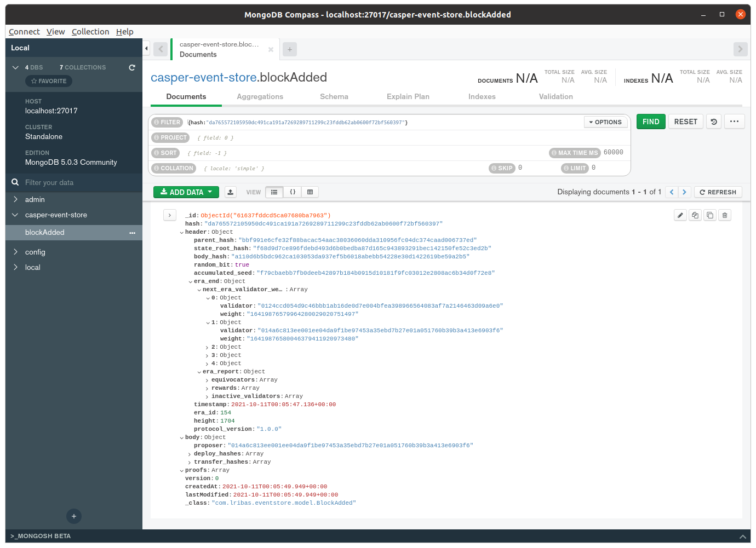The image size is (756, 548).
Task: Switch to list view
Action: tap(274, 192)
